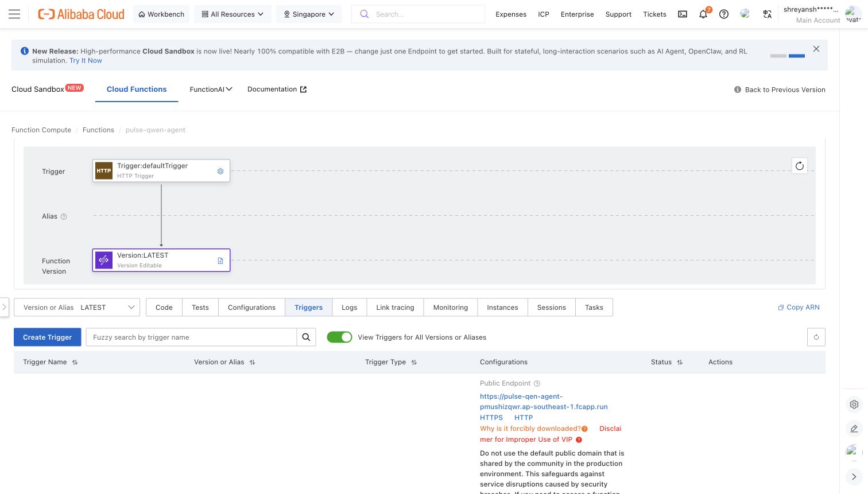Screen dimensions: 868x494
Task: Refresh the triggers table
Action: pyautogui.click(x=816, y=337)
